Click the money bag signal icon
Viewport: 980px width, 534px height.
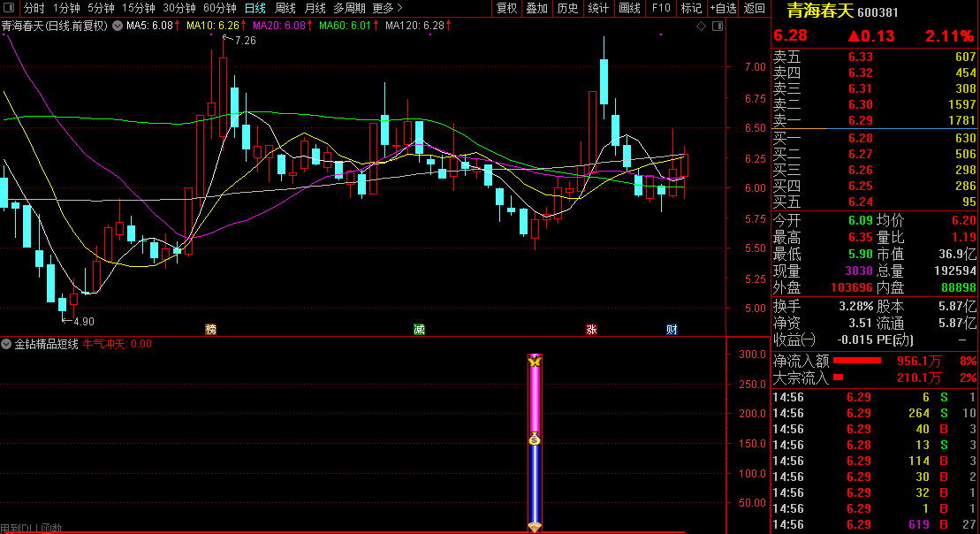[535, 439]
